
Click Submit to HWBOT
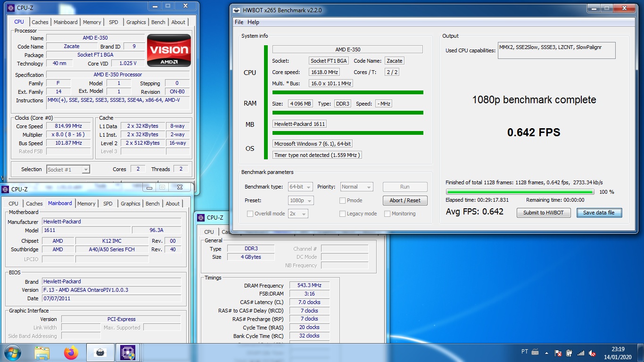(543, 213)
